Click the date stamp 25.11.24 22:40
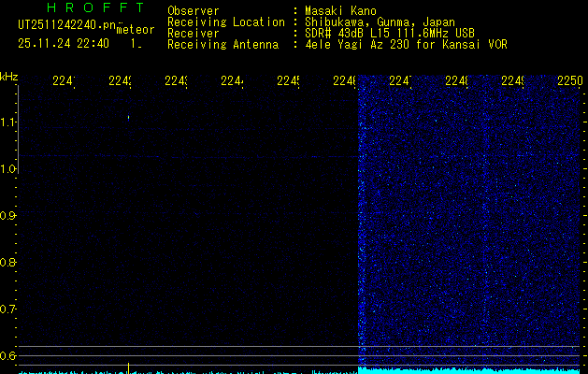The width and height of the screenshot is (588, 374). (x=64, y=44)
